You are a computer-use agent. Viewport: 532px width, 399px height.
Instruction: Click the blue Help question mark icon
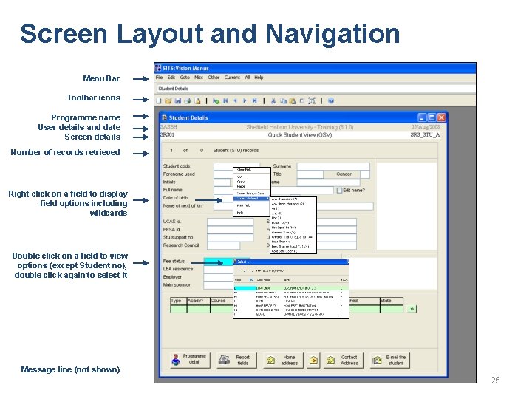coord(331,100)
